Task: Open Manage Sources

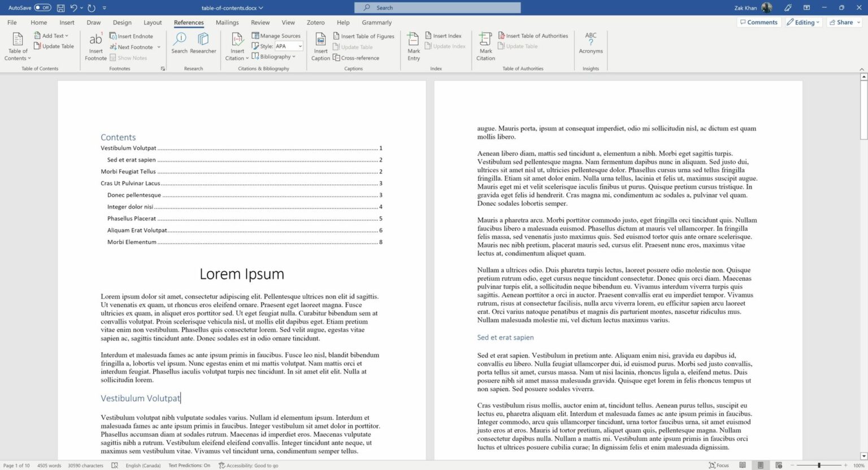Action: point(276,35)
